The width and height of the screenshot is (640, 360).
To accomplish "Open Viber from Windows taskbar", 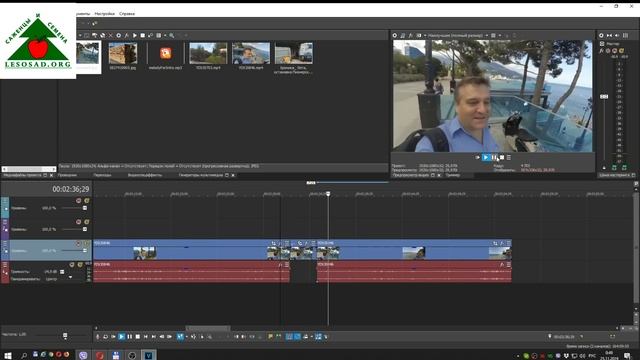I will coord(83,356).
